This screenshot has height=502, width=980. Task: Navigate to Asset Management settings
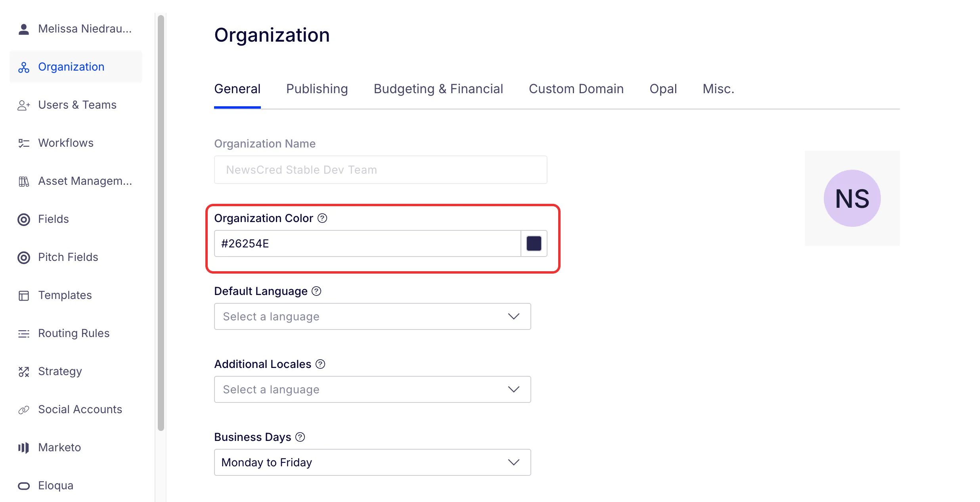click(x=76, y=181)
